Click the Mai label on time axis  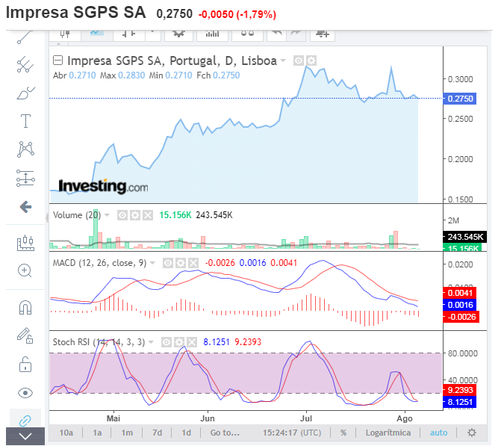pos(113,418)
